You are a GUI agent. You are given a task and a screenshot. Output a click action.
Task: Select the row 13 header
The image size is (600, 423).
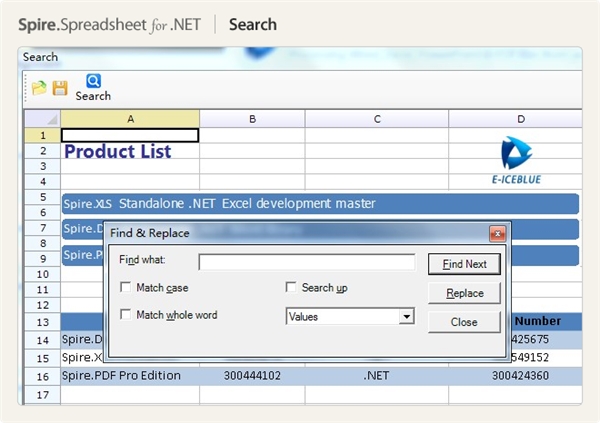coord(42,322)
